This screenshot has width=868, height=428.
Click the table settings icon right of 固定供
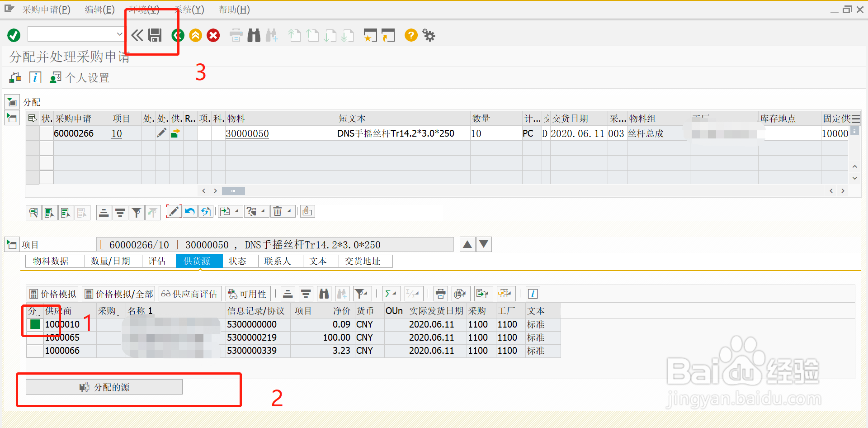click(855, 119)
